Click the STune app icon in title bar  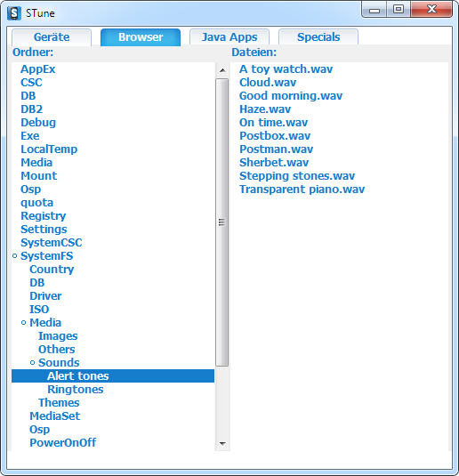(x=14, y=13)
